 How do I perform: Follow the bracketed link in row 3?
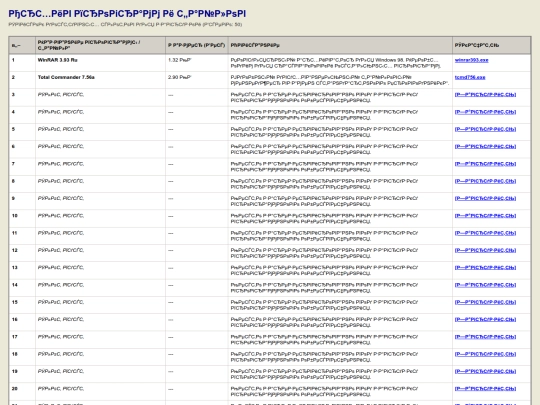click(x=485, y=95)
